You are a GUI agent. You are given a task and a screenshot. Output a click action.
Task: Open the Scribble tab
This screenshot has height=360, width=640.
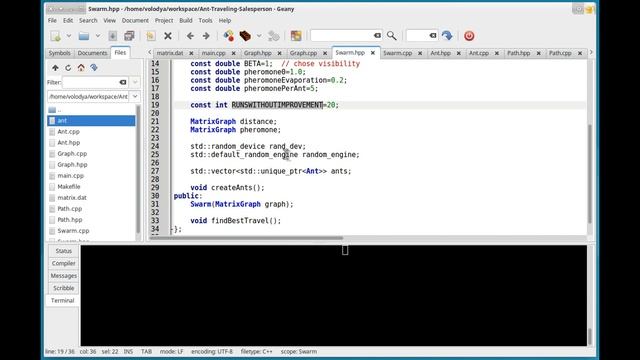tap(63, 288)
